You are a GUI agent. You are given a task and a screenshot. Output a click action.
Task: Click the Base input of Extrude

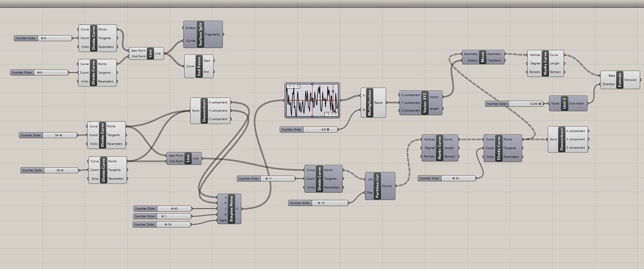click(x=612, y=76)
